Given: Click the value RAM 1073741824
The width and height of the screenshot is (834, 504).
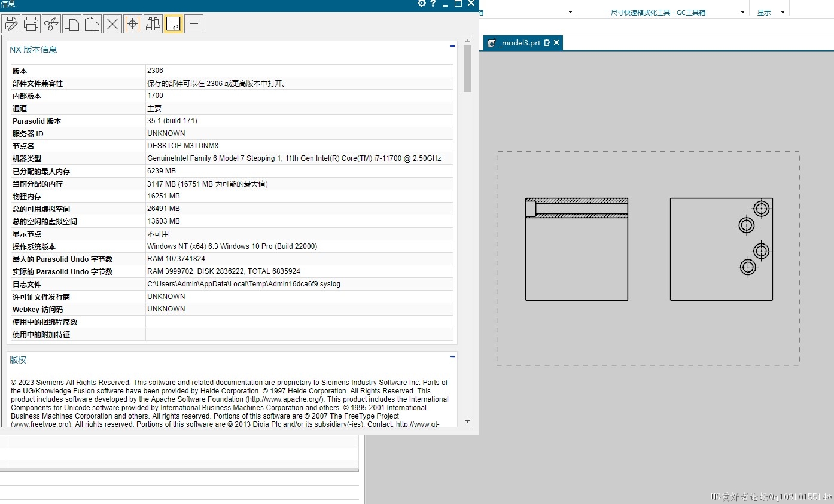Looking at the screenshot, I should coord(176,259).
